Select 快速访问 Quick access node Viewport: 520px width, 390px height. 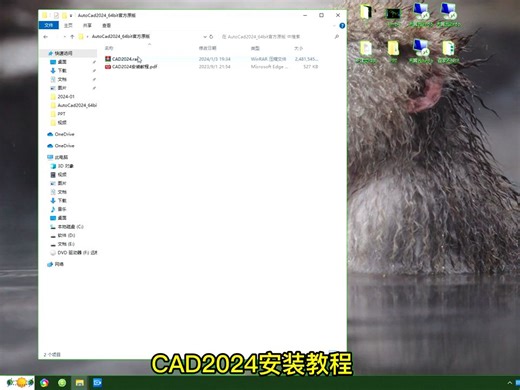tap(63, 53)
